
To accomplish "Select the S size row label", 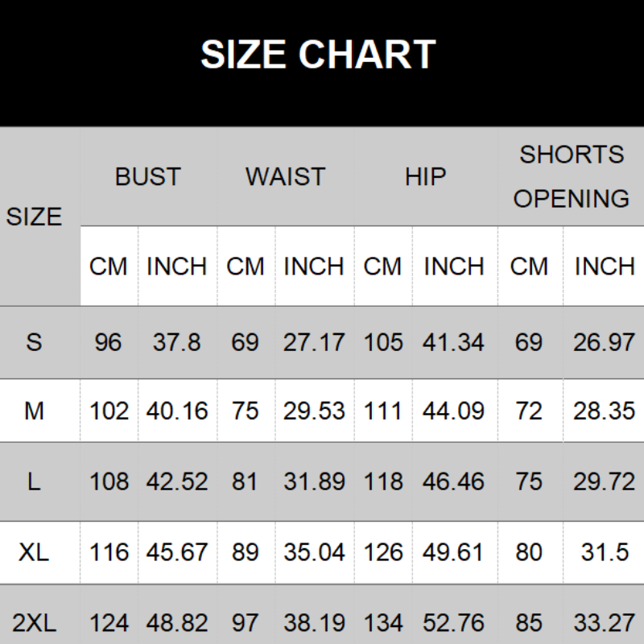I will tap(34, 342).
